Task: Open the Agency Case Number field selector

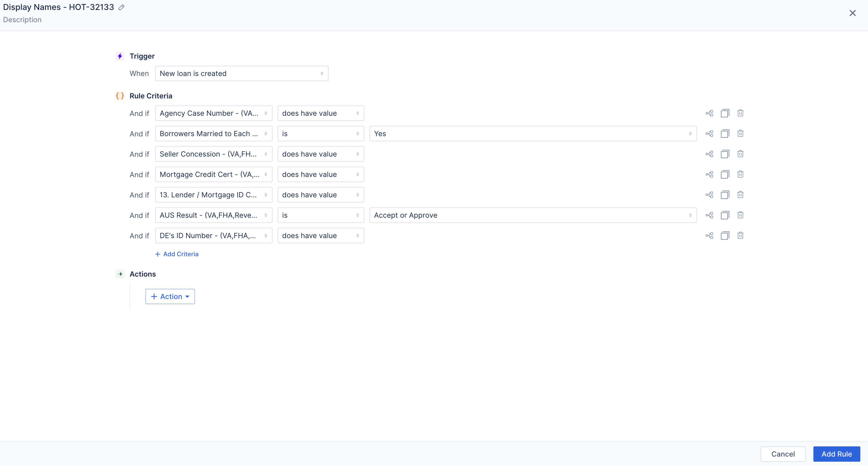Action: pos(213,113)
